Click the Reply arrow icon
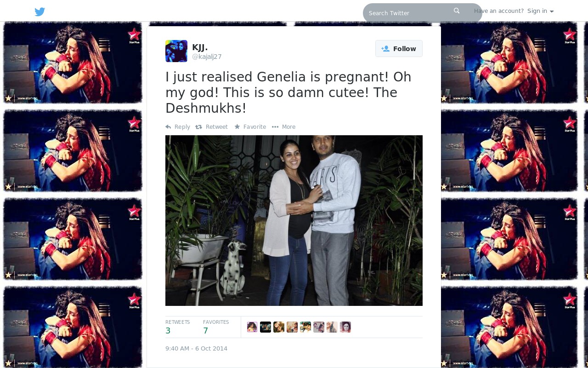Viewport: 588px width, 368px height. click(x=168, y=126)
